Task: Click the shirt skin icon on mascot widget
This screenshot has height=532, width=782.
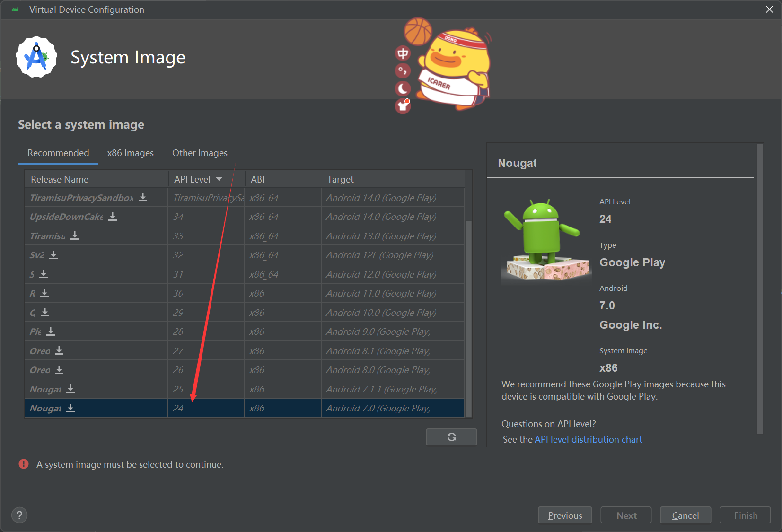Action: (x=403, y=106)
